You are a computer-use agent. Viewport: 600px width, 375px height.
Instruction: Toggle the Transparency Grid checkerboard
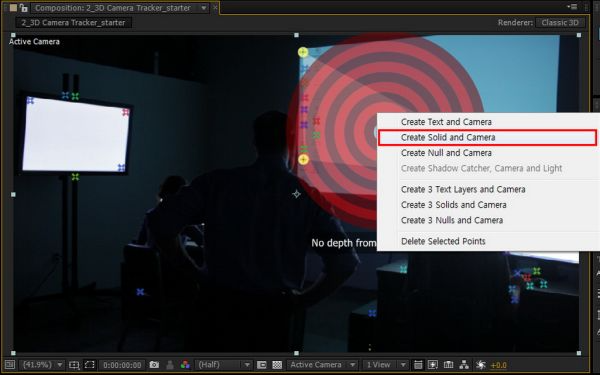pyautogui.click(x=277, y=365)
